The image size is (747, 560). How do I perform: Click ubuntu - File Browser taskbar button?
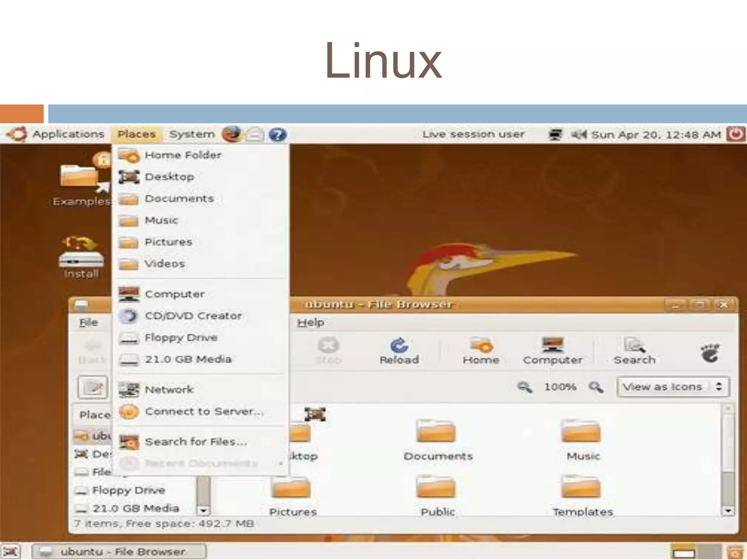tap(119, 552)
